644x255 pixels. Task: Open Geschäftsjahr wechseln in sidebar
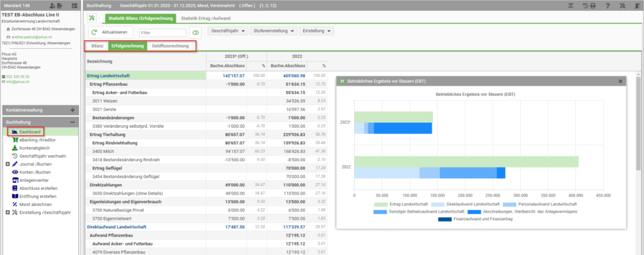tap(43, 156)
